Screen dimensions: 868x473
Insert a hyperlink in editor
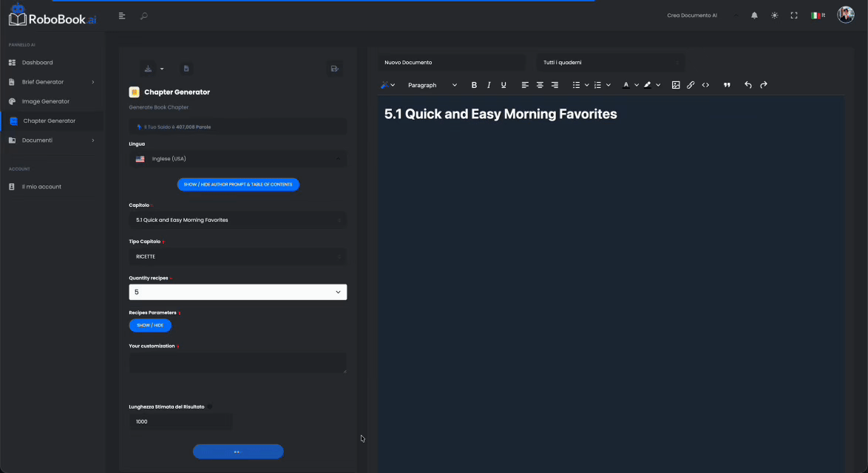pos(691,85)
